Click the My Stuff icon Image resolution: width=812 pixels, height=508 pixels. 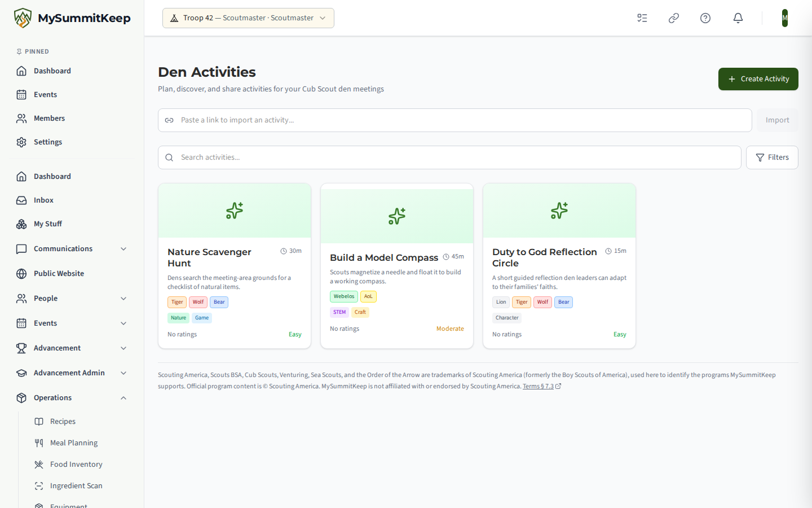point(21,224)
